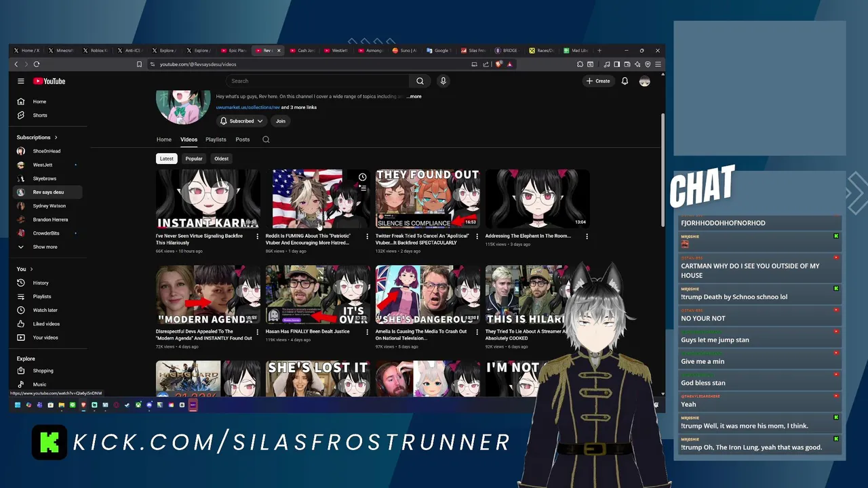Click the search magnifier button
This screenshot has height=488, width=868.
(x=420, y=81)
